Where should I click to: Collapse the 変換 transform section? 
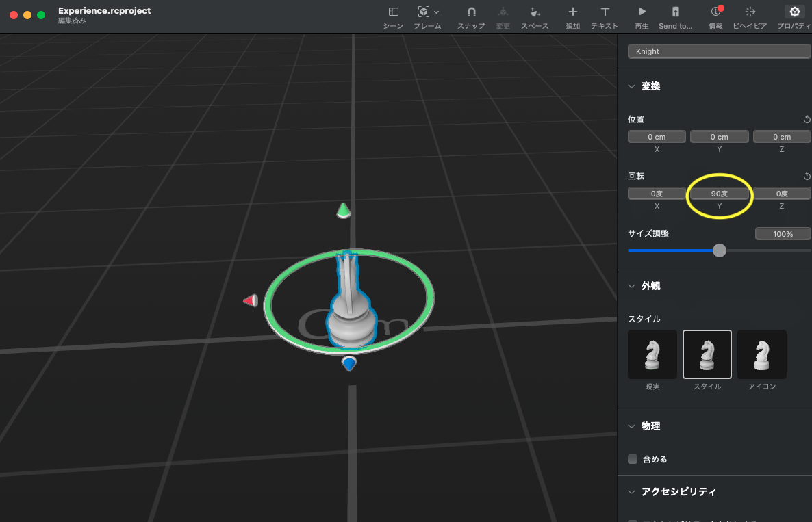(631, 86)
